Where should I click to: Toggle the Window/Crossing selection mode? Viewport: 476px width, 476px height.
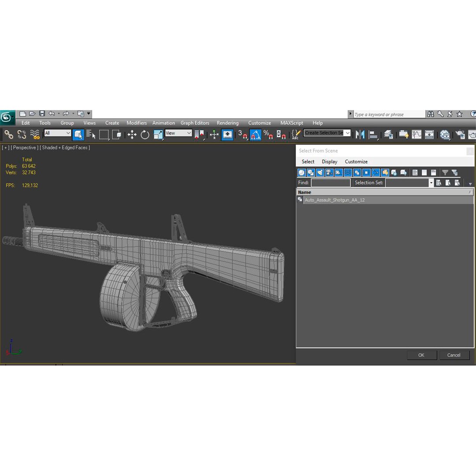click(116, 134)
